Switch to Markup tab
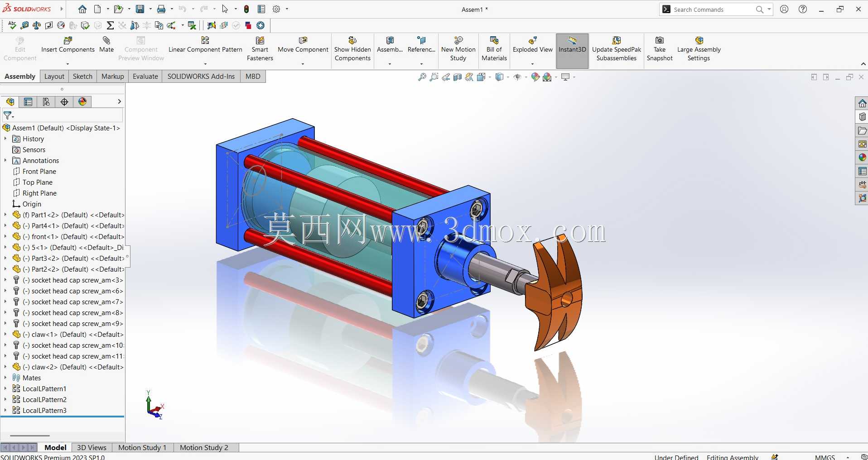Viewport: 868px width, 460px height. (113, 77)
